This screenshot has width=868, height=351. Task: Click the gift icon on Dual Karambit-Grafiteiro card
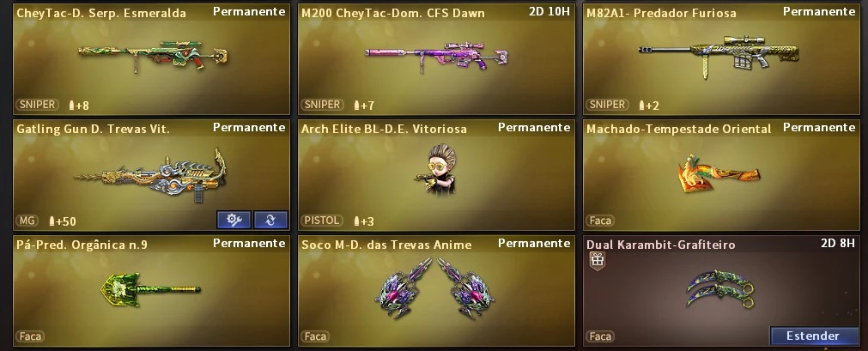[597, 260]
